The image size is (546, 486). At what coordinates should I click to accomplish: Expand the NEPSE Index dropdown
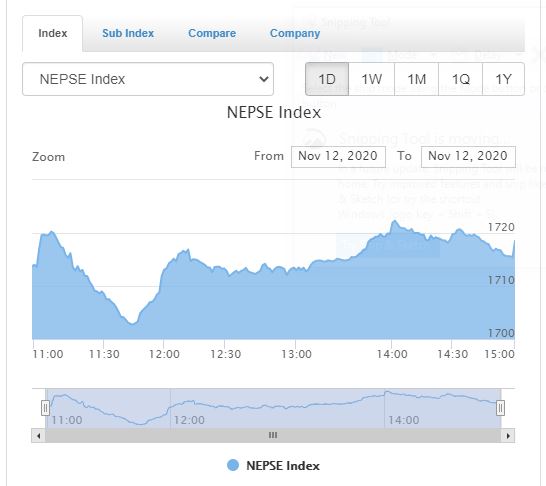148,79
